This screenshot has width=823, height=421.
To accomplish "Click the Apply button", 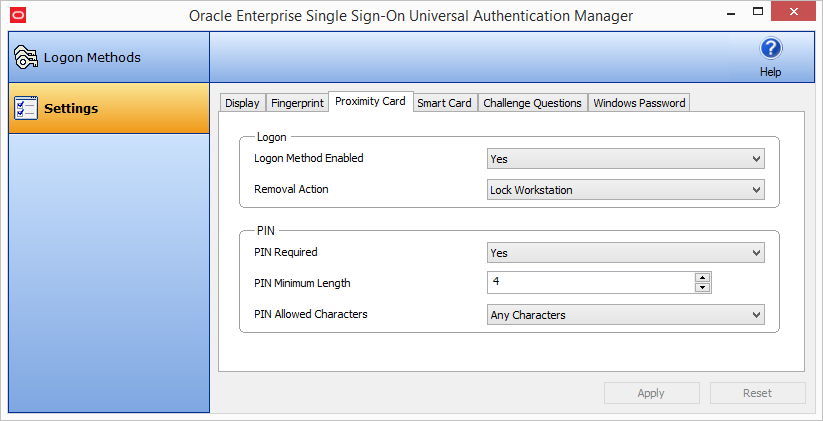I will click(x=651, y=393).
